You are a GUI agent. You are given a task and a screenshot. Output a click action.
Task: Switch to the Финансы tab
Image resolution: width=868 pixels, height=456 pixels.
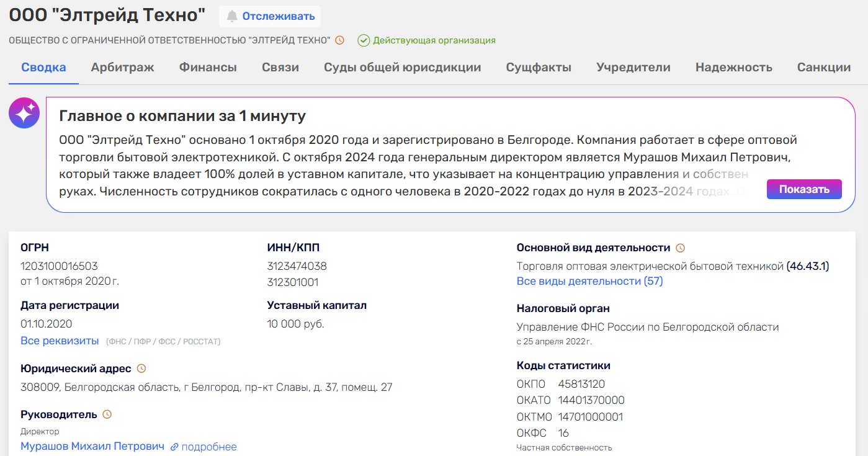[207, 67]
